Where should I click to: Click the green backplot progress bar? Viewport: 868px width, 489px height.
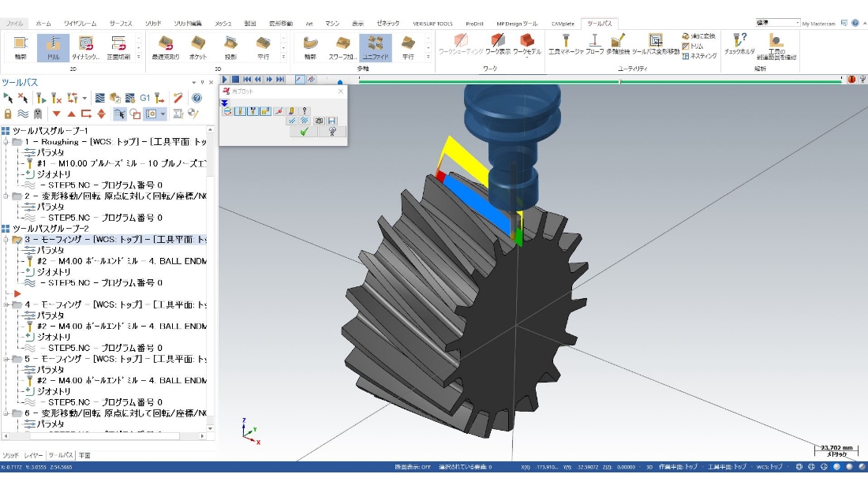tap(600, 81)
